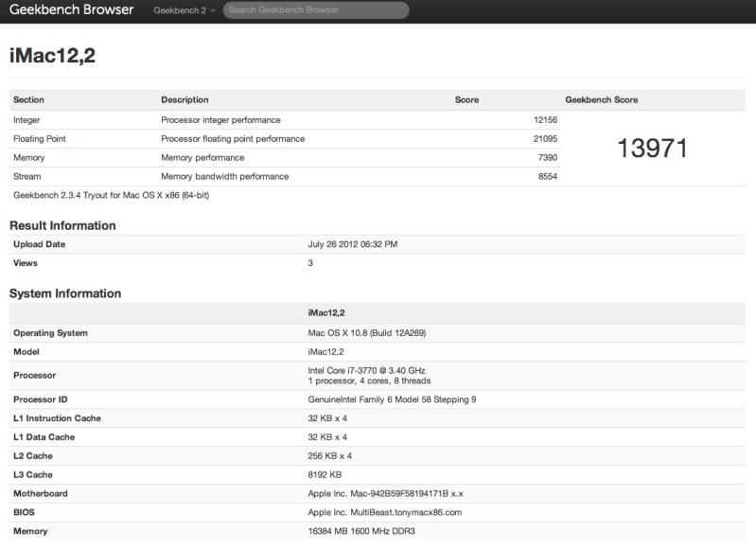756x551 pixels.
Task: Select the Stream section cell
Action: coord(27,177)
